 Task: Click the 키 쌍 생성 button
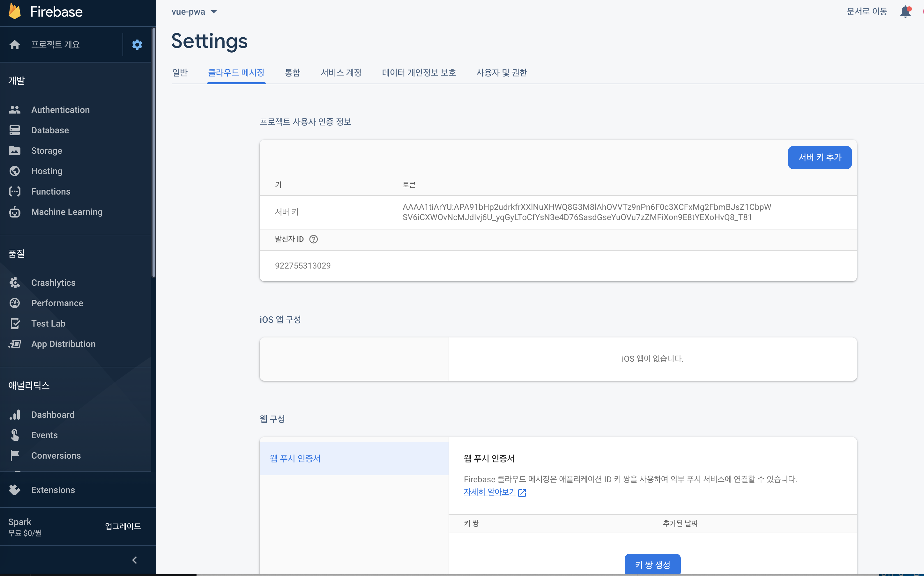(652, 564)
